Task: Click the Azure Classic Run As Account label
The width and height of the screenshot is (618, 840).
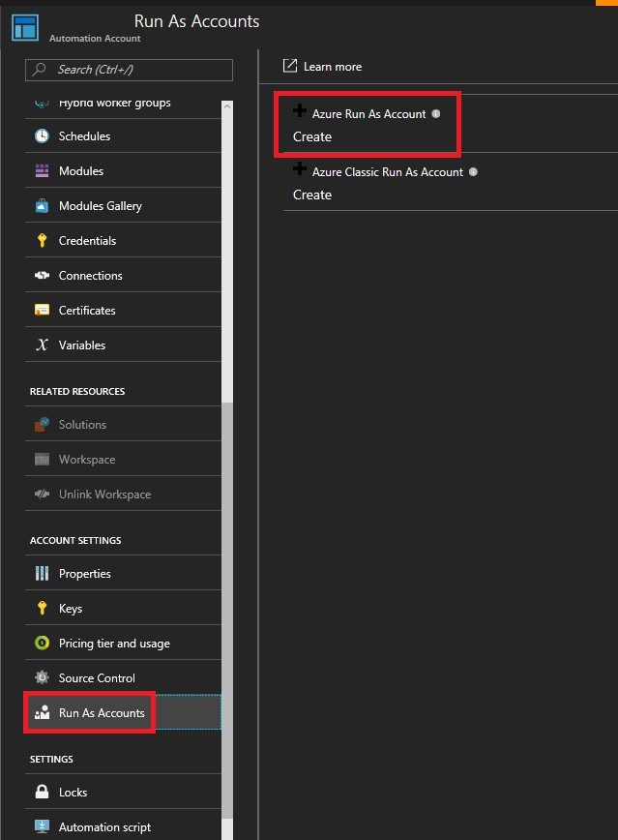Action: coord(388,171)
